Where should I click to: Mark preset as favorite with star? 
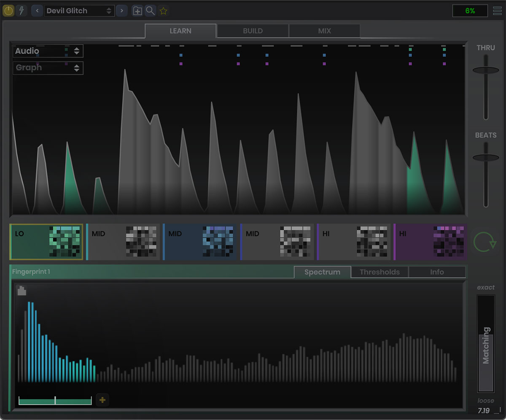click(164, 11)
